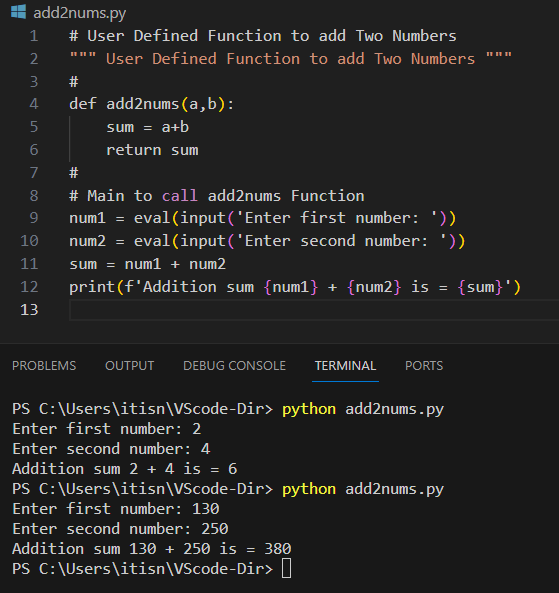Switch to the OUTPUT panel tab
The image size is (559, 593).
tap(129, 366)
